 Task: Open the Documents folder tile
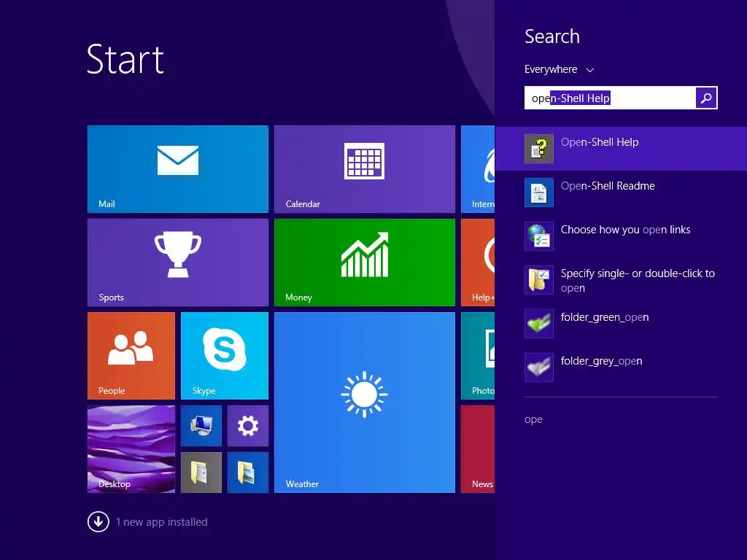[201, 472]
